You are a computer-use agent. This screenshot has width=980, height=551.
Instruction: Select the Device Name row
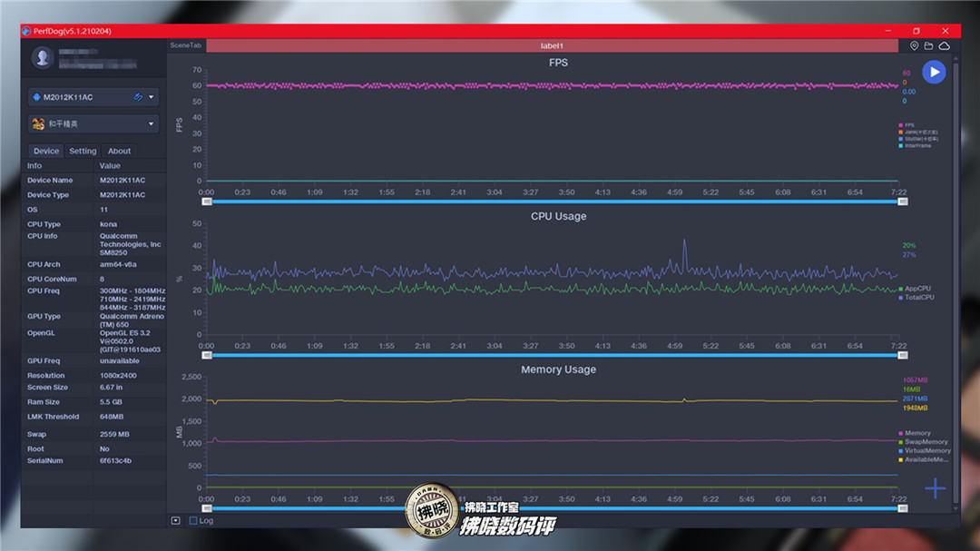pos(93,180)
